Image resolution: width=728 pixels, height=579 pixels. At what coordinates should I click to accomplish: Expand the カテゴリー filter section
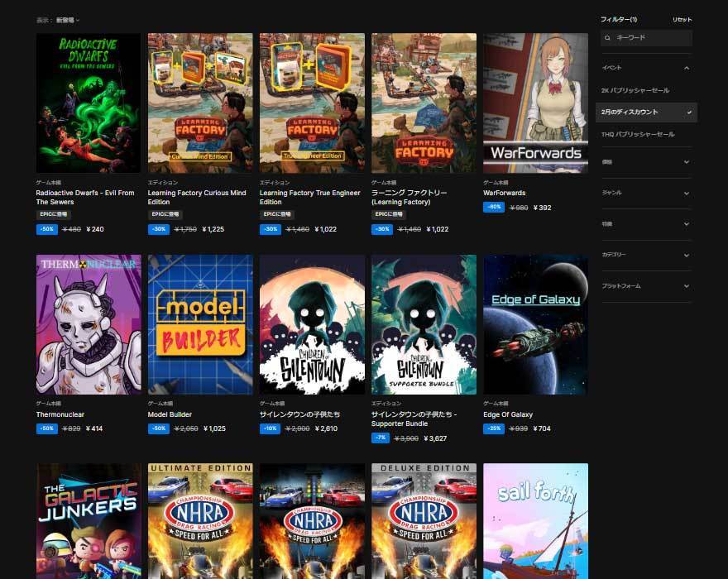(646, 255)
